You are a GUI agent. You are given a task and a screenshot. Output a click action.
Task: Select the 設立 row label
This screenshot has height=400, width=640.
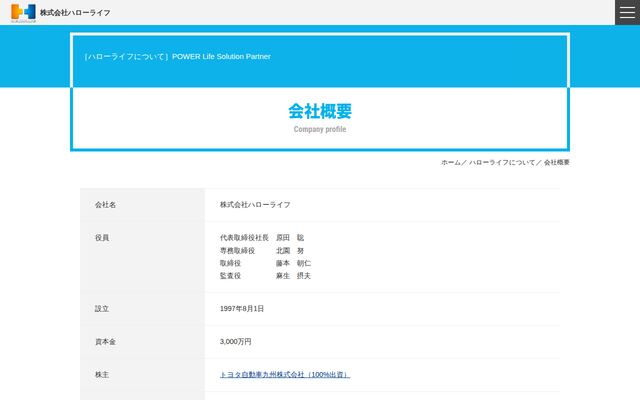point(102,309)
